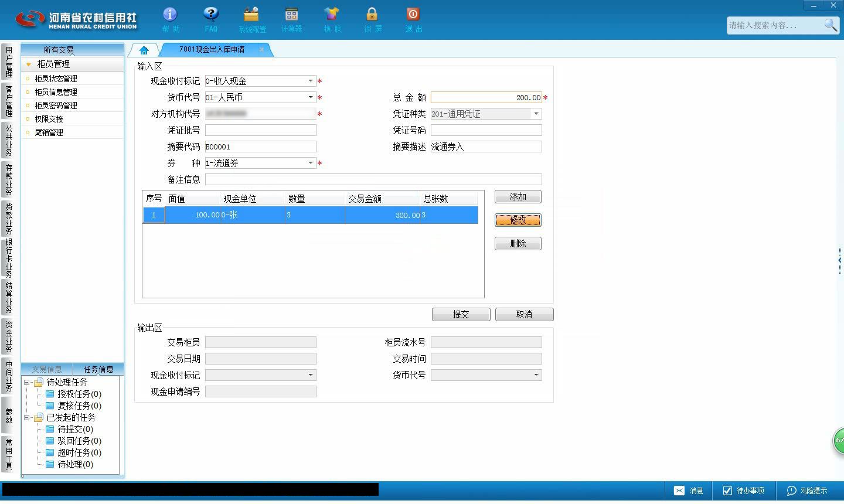Go to the home tab icon
This screenshot has width=844, height=504.
pos(144,50)
